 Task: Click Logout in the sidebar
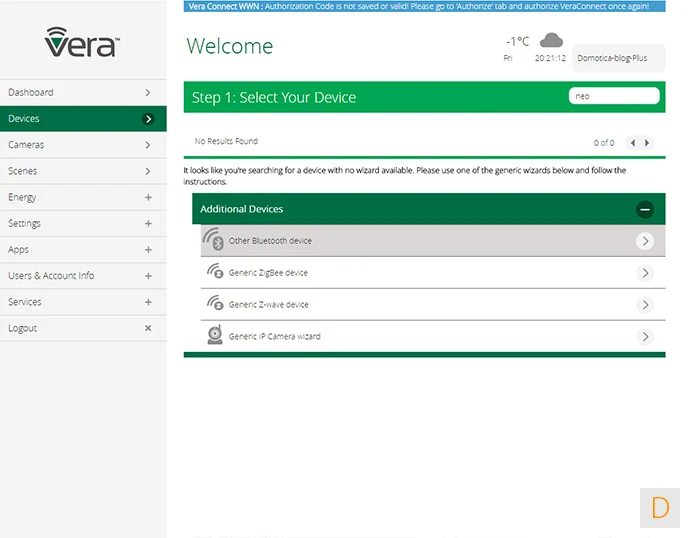(x=22, y=328)
